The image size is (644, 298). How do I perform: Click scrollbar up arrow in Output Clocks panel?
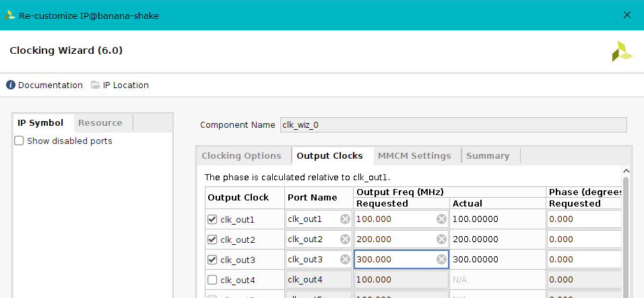pyautogui.click(x=626, y=172)
